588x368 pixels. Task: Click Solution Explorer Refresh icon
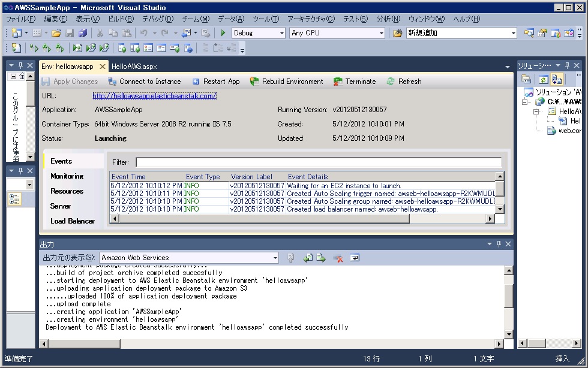coord(544,80)
